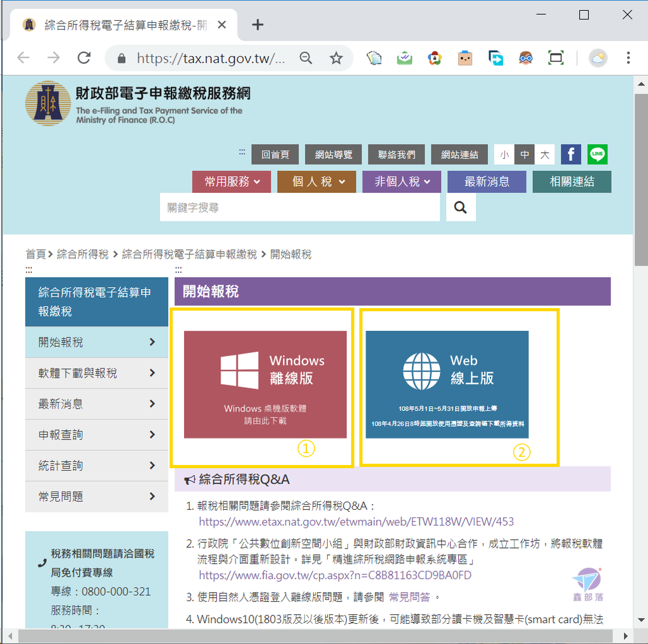Click the 回首頁 button

(275, 154)
